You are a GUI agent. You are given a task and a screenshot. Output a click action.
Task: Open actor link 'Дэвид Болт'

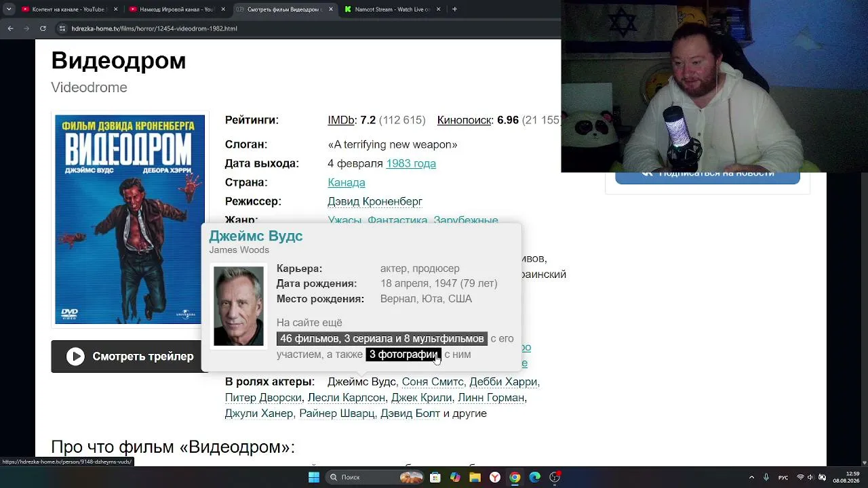coord(410,413)
